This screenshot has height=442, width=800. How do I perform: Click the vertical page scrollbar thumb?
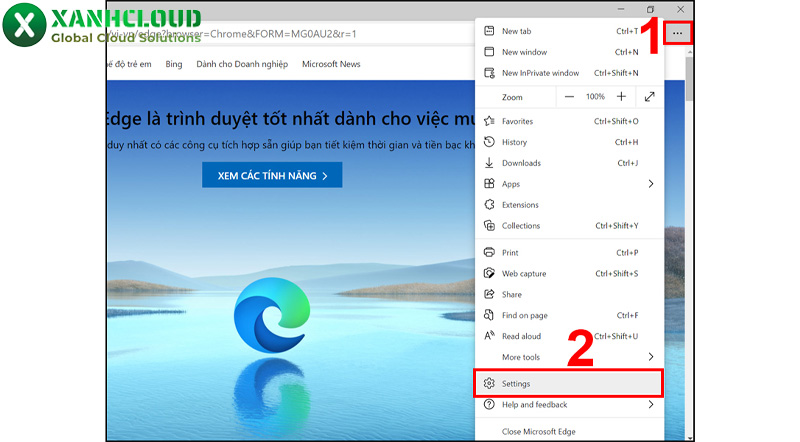click(x=689, y=79)
